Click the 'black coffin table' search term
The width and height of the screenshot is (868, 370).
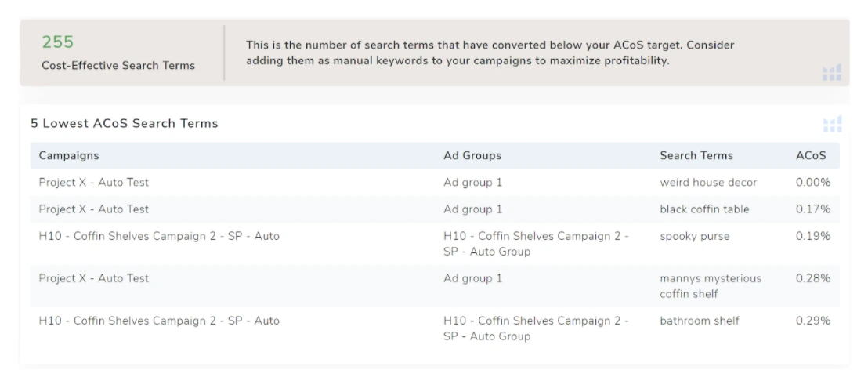pos(704,209)
